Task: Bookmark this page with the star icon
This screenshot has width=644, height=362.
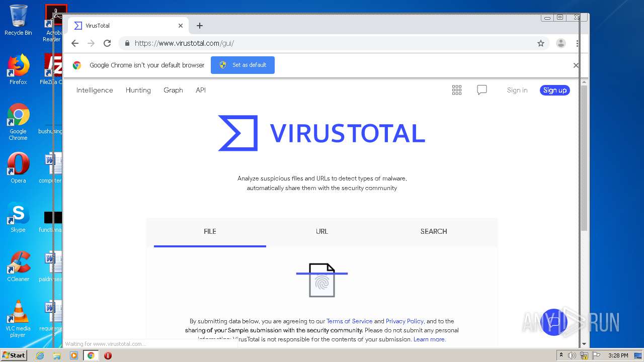Action: pyautogui.click(x=541, y=43)
